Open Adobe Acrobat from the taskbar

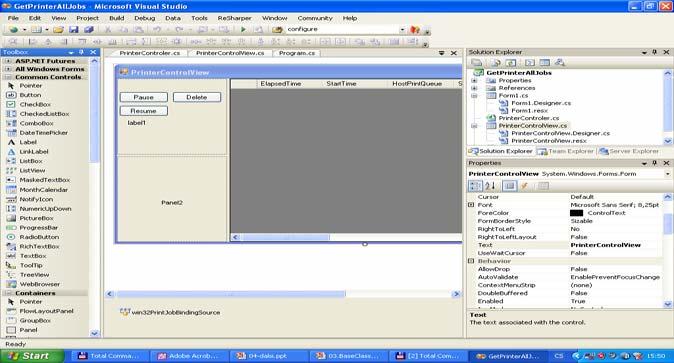point(188,356)
